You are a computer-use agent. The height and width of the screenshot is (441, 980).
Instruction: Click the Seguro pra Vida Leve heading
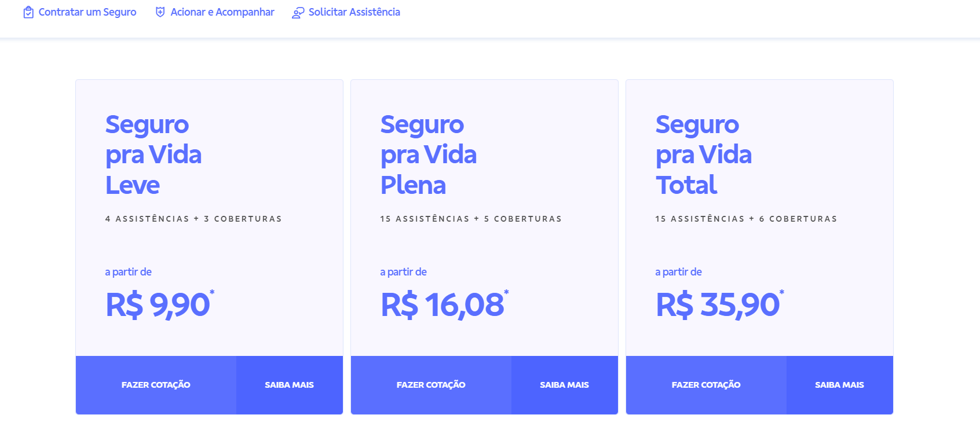click(x=153, y=155)
